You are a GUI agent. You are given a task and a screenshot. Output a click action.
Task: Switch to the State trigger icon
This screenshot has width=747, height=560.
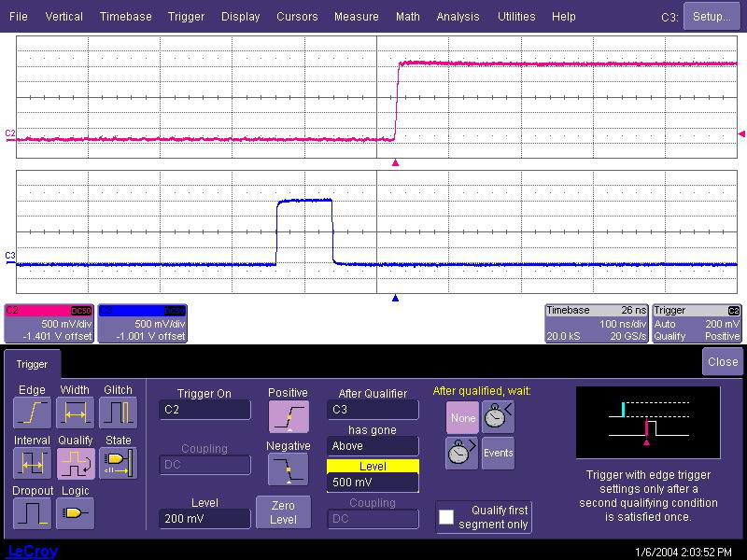point(118,463)
